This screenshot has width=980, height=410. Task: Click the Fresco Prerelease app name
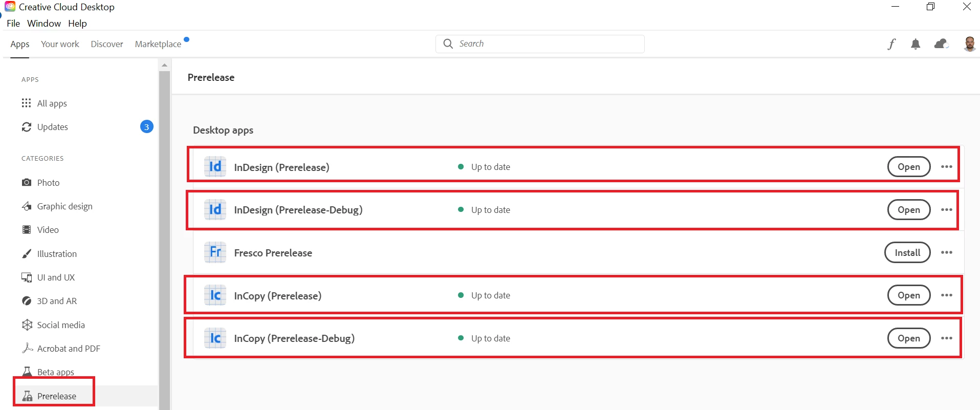coord(273,253)
